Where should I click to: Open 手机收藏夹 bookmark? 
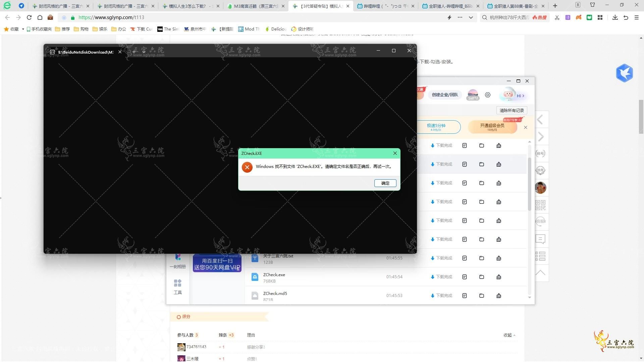tap(39, 29)
